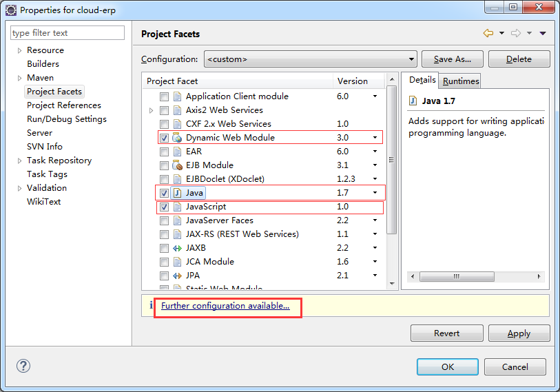Select Builders in the properties tree
The height and width of the screenshot is (392, 560).
[x=43, y=64]
